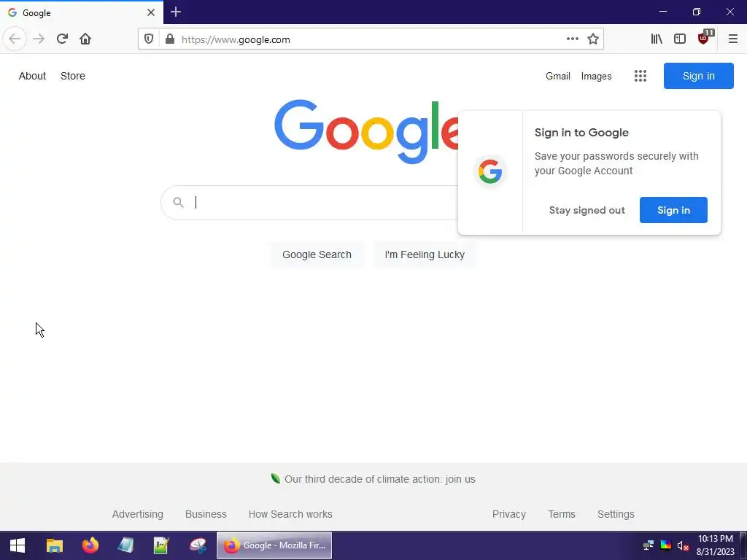Open the uBlock Origin extension icon
Viewport: 747px width, 560px height.
coord(704,38)
